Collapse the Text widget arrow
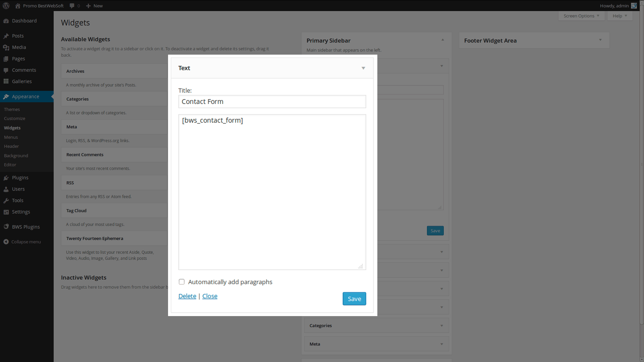 (x=363, y=68)
